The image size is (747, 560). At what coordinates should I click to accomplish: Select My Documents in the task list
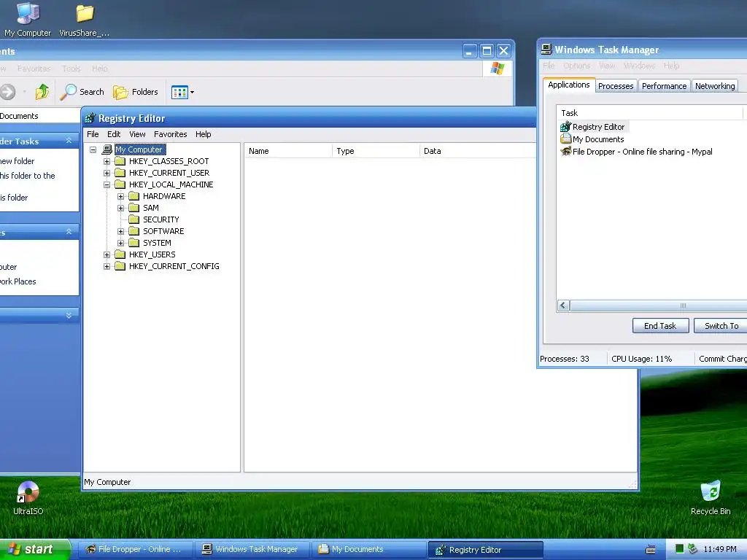[x=592, y=139]
